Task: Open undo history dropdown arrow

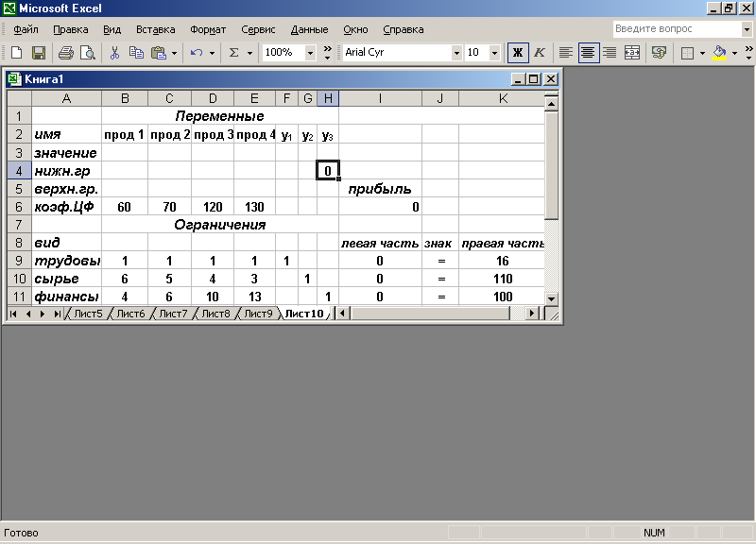Action: click(212, 53)
